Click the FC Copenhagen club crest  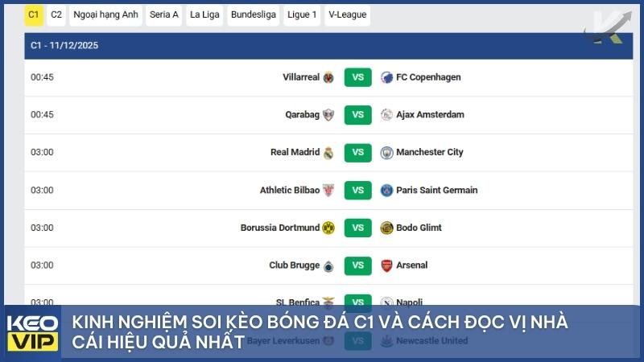387,77
